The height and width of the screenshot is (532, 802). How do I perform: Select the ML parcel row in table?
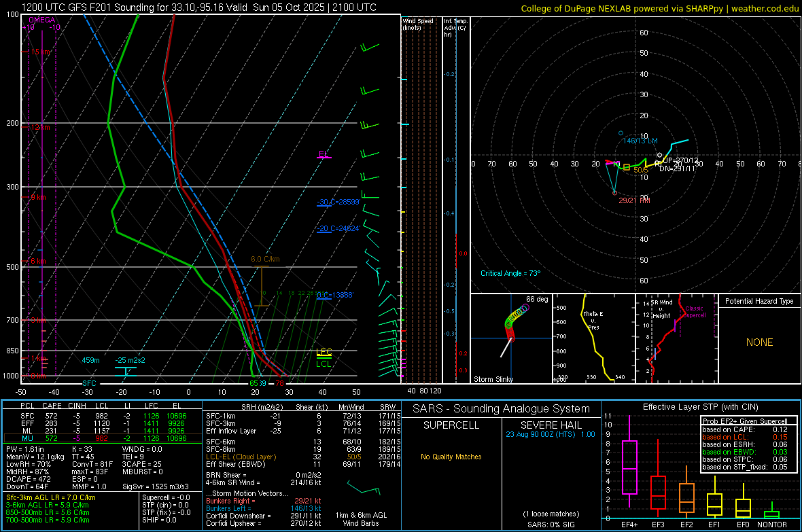pyautogui.click(x=103, y=431)
